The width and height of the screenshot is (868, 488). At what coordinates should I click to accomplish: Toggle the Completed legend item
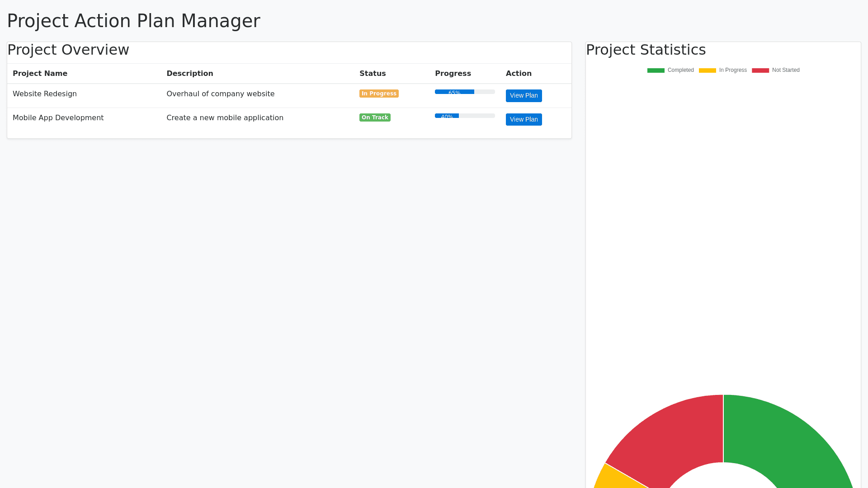[680, 70]
